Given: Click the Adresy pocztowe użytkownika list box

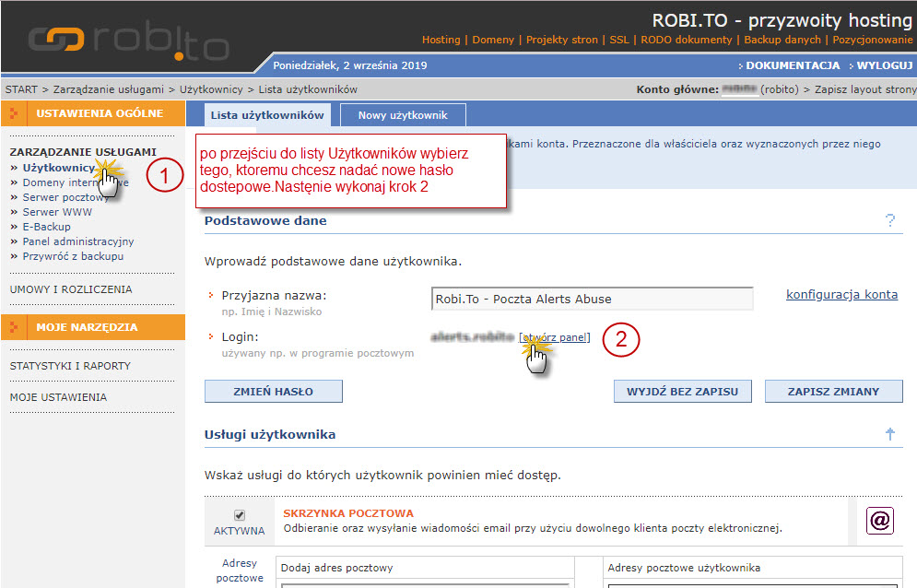Looking at the screenshot, I should coord(752,585).
